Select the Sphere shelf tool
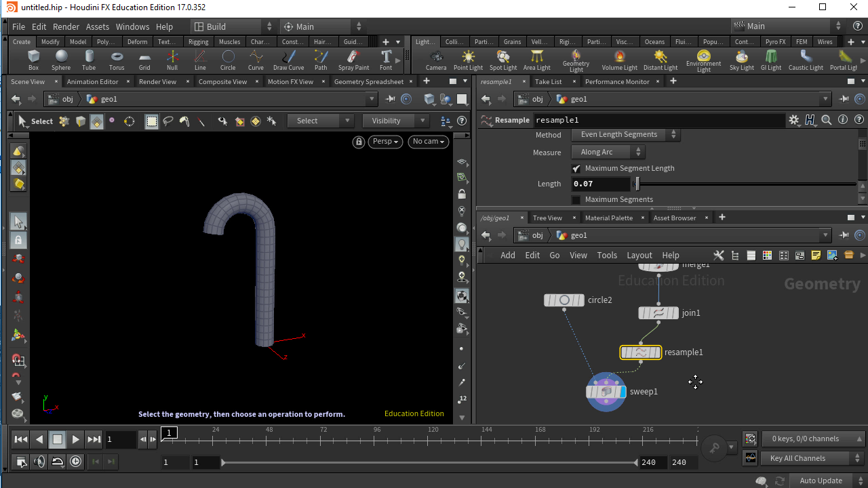 (61, 58)
